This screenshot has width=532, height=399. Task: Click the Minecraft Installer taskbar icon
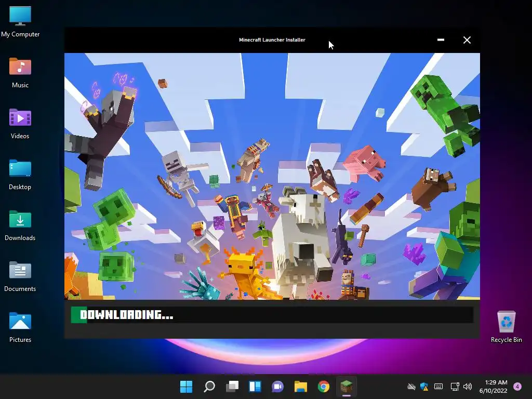[x=347, y=387]
